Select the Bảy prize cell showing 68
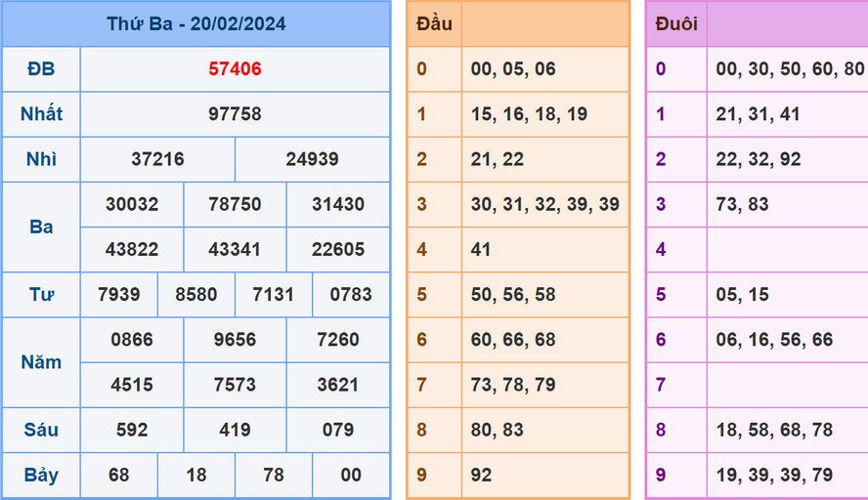The width and height of the screenshot is (868, 500). [118, 475]
